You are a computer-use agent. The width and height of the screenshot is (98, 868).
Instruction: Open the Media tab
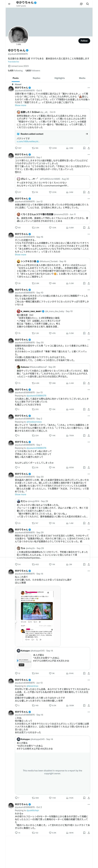pyautogui.click(x=82, y=78)
